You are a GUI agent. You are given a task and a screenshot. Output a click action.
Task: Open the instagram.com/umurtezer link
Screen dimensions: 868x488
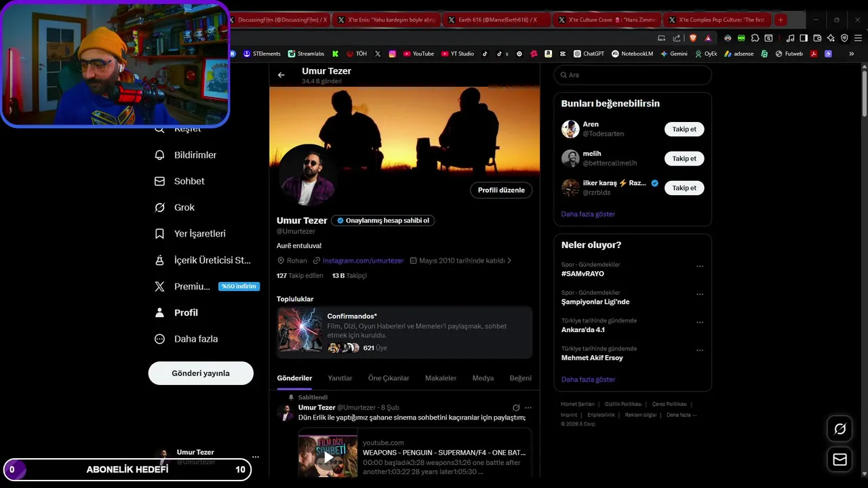tap(363, 260)
